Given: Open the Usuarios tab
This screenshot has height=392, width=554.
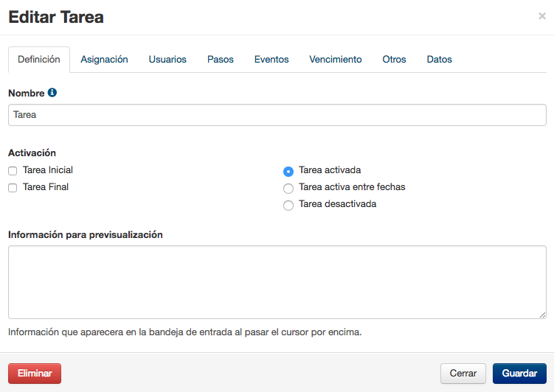Looking at the screenshot, I should (x=167, y=59).
